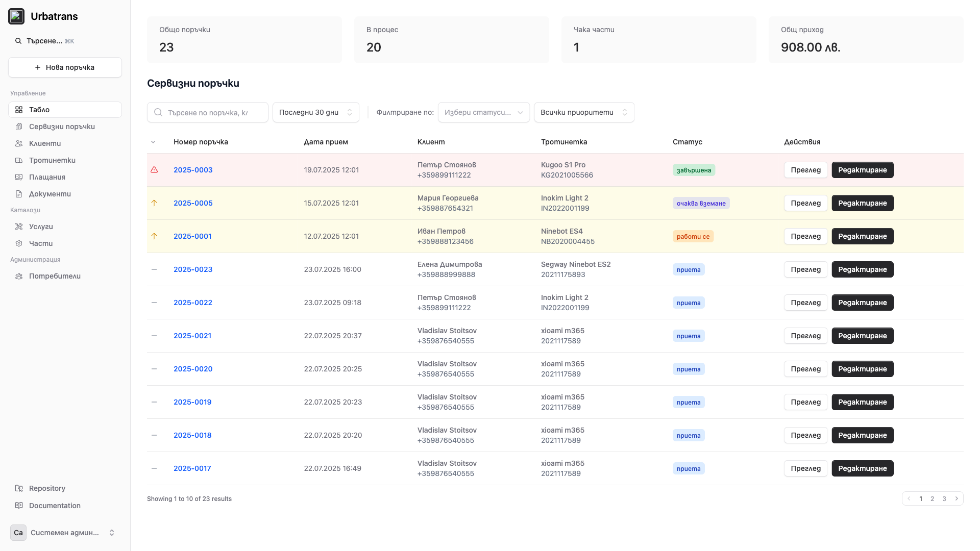Open the Избери статуси status dropdown
980x551 pixels.
point(483,112)
